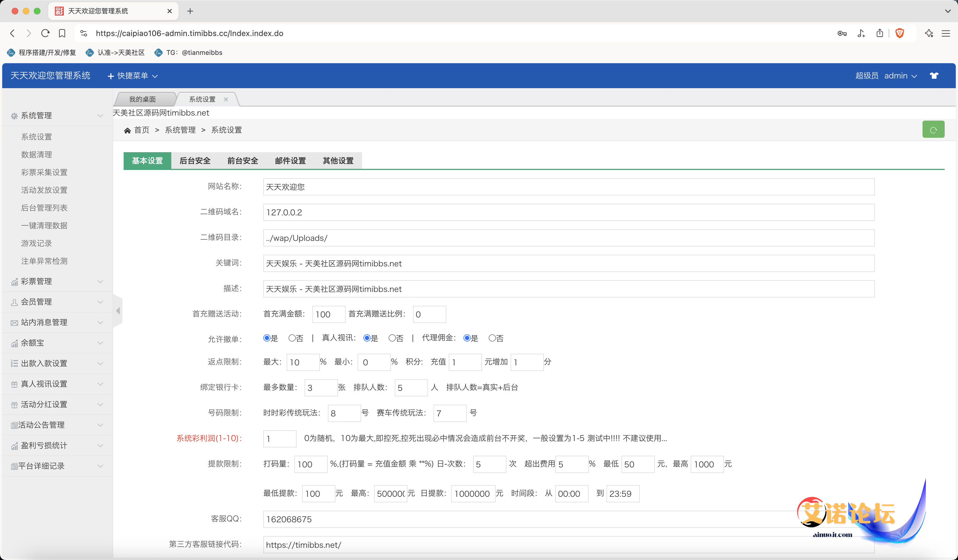Click the user icon beside 会员管理
This screenshot has width=958, height=560.
tap(14, 302)
